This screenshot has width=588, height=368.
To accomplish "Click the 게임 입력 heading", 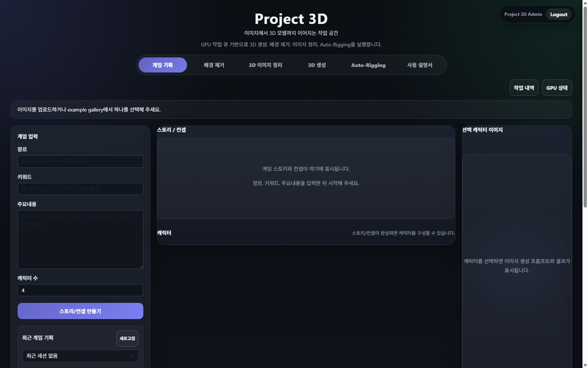I will 28,137.
